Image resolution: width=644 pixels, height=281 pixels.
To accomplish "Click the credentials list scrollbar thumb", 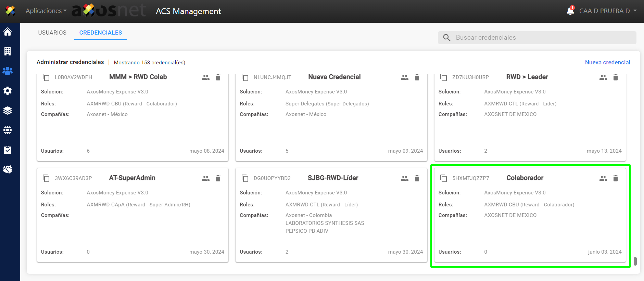I will (635, 261).
